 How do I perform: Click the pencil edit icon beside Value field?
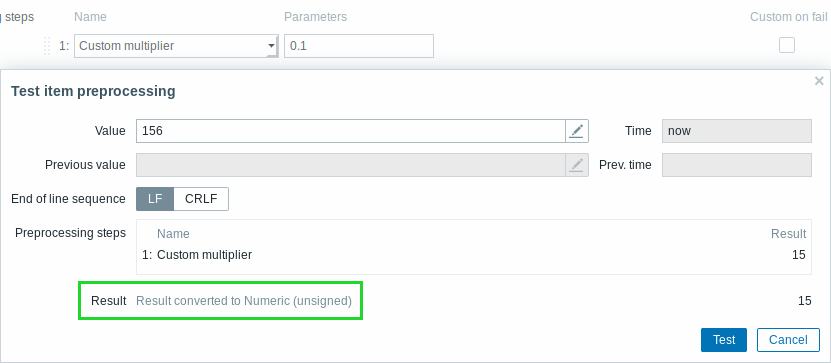(577, 131)
